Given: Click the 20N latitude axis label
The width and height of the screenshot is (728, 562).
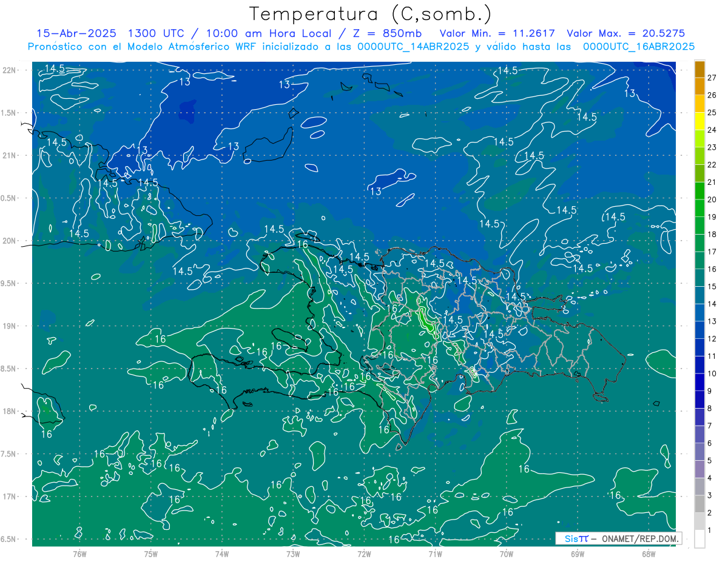Looking at the screenshot, I should pyautogui.click(x=9, y=241).
